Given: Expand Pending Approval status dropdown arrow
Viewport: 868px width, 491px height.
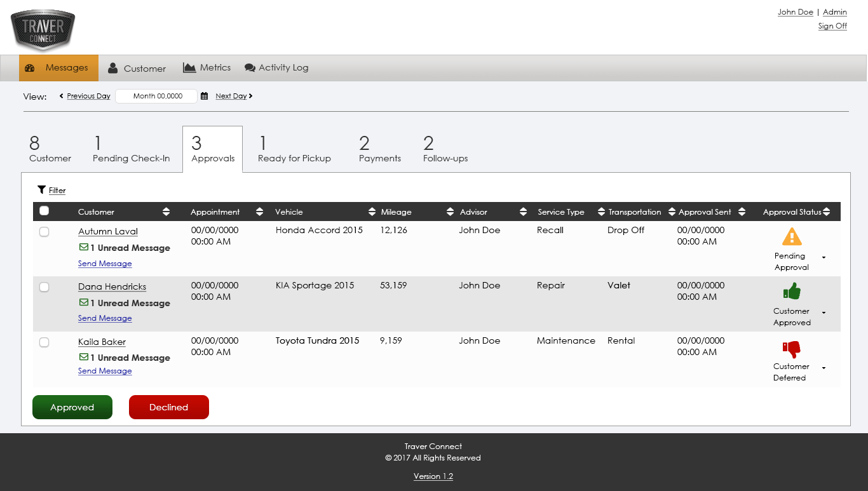Looking at the screenshot, I should click(x=824, y=257).
